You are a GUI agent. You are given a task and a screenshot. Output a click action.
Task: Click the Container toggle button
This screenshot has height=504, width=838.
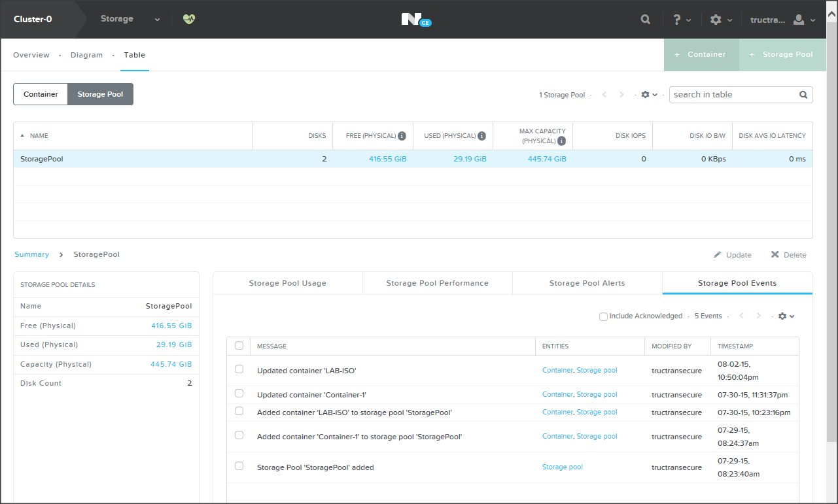pos(41,94)
